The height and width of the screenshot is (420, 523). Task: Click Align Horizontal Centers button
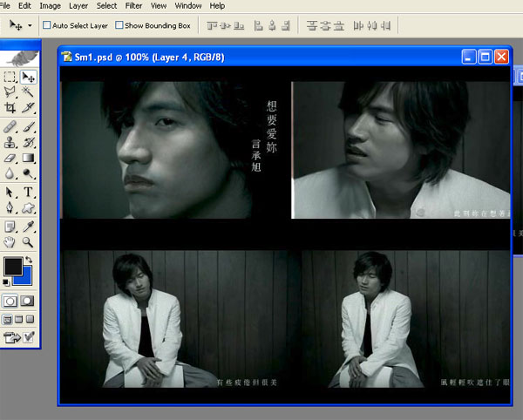(272, 25)
